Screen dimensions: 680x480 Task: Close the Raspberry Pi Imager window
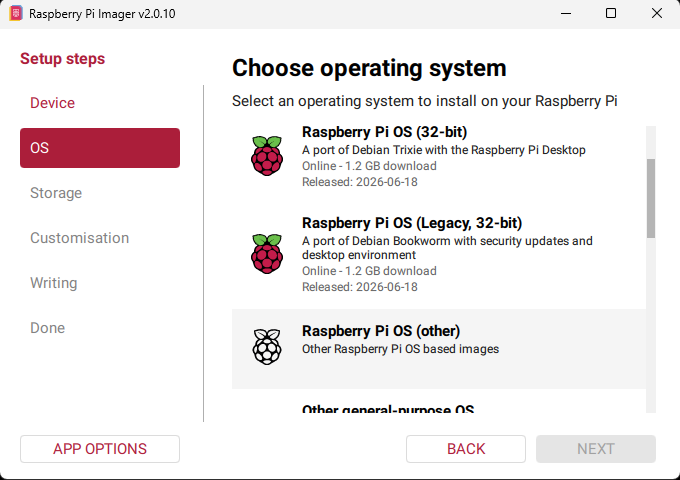pos(657,13)
